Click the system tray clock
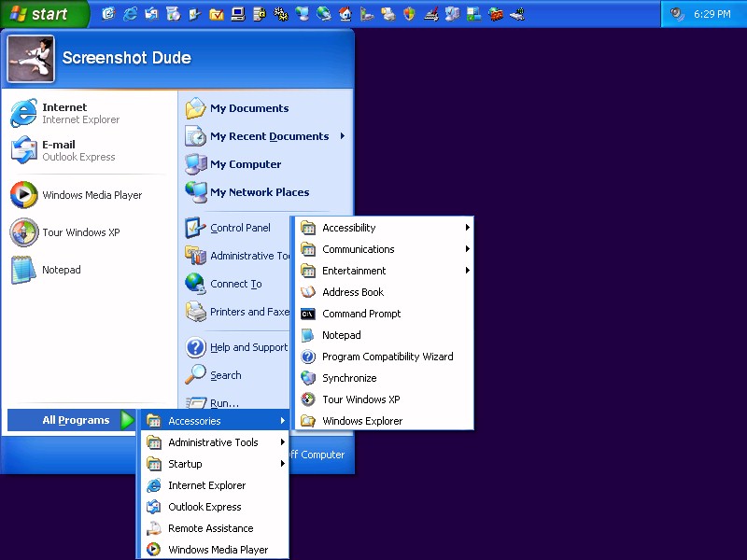The height and width of the screenshot is (560, 747). pyautogui.click(x=712, y=14)
